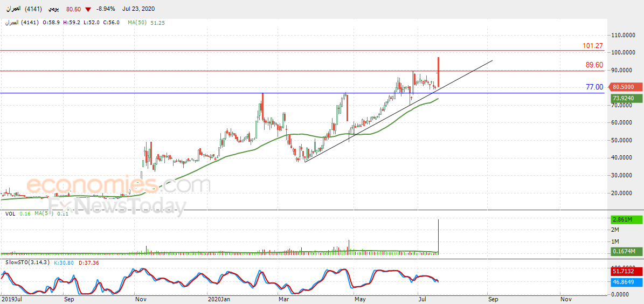Select the blue 77.00 support level label

594,87
